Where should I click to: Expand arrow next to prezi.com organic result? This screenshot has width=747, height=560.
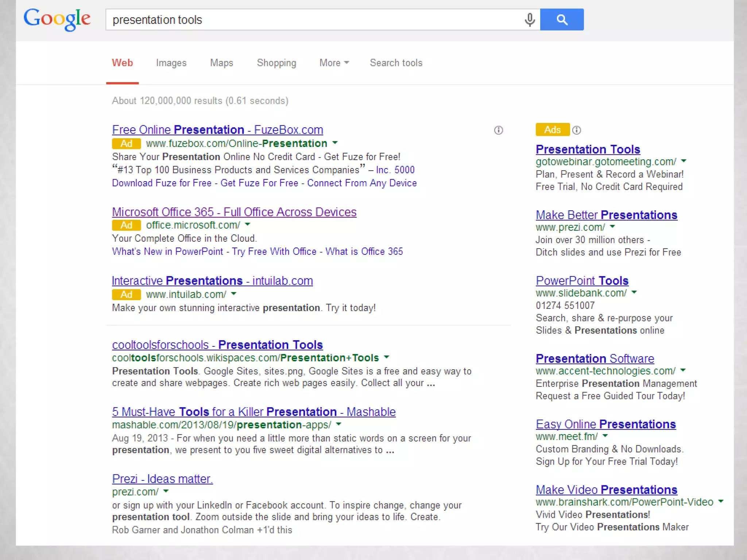166,491
